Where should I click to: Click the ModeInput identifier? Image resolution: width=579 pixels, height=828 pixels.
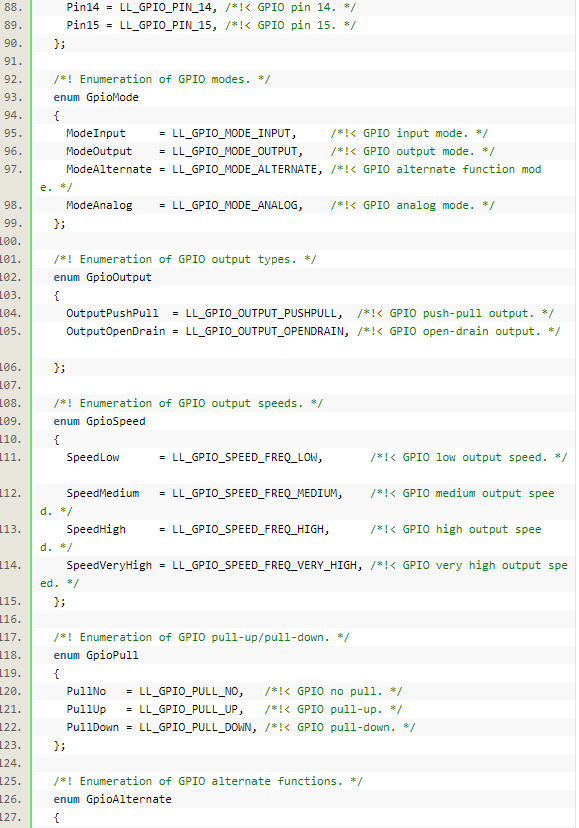[96, 133]
